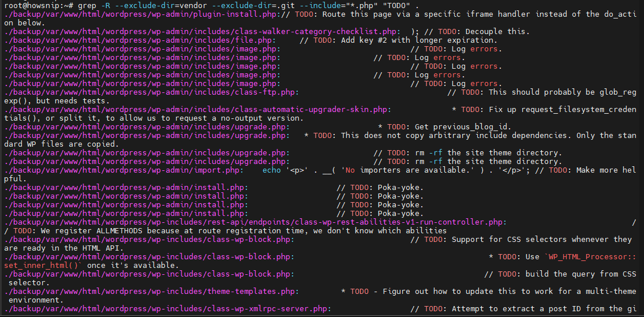Click 'Fix up request_filesystem_creden' text
This screenshot has width=644, height=317.
[x=562, y=109]
